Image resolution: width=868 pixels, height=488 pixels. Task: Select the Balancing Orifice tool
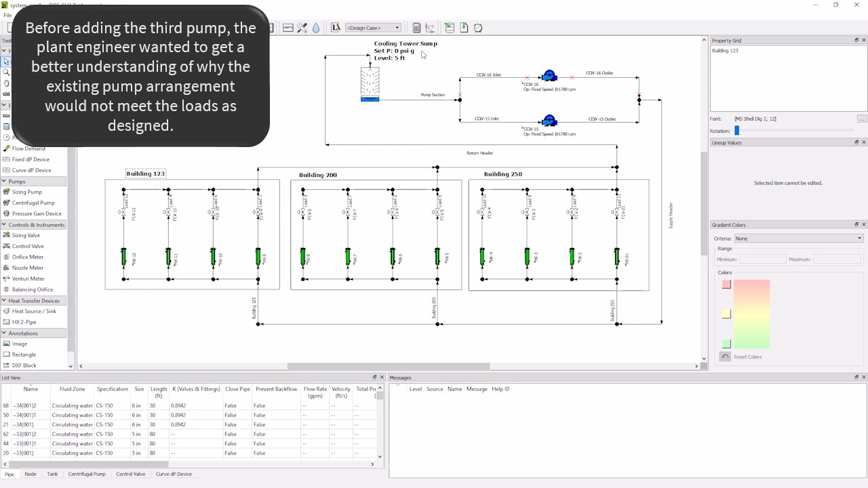[33, 289]
